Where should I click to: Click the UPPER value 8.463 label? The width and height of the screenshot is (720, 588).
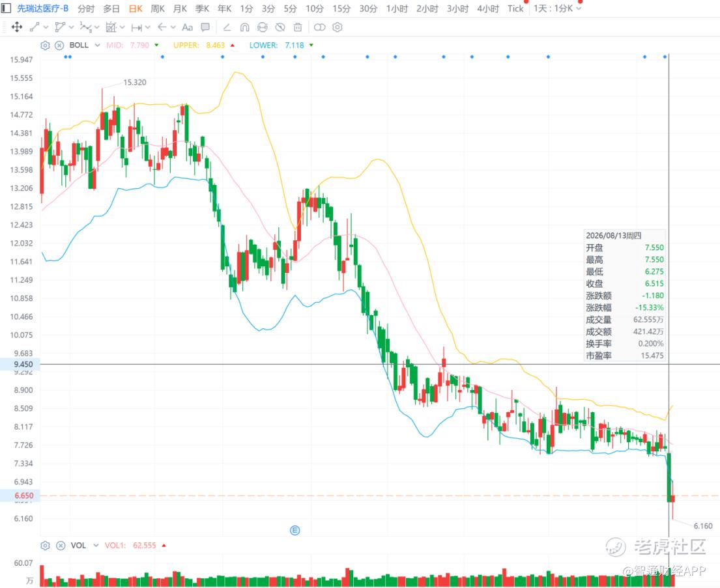coord(216,45)
